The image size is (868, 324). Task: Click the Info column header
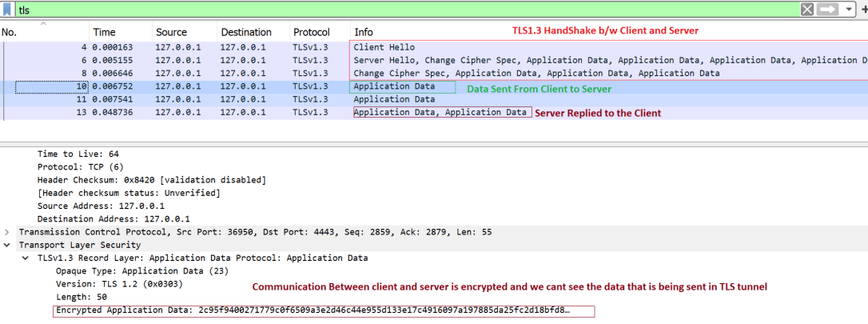pyautogui.click(x=364, y=32)
